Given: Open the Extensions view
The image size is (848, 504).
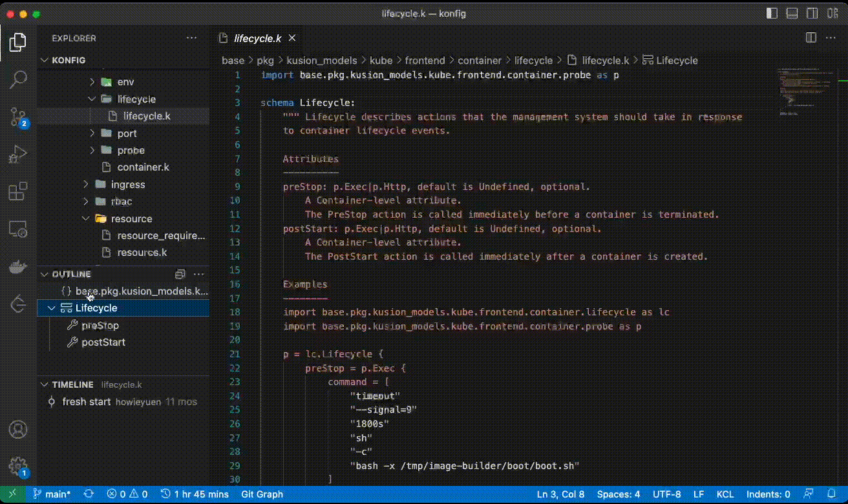Looking at the screenshot, I should click(17, 191).
